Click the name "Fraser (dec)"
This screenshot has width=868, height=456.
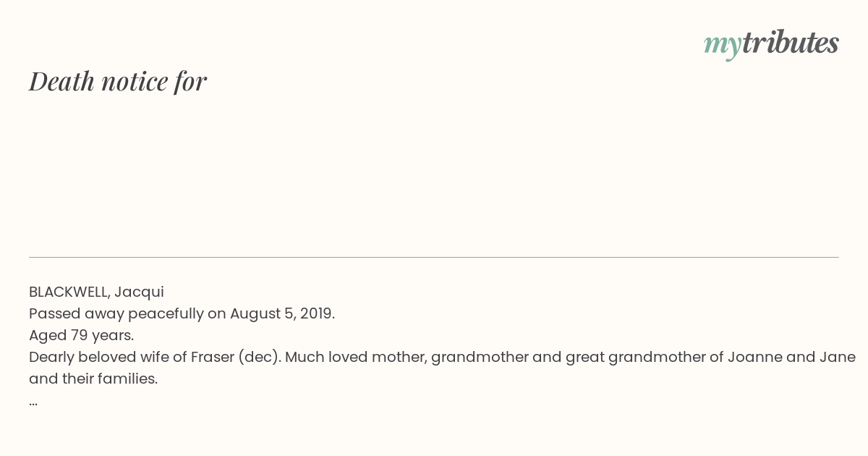coord(235,357)
